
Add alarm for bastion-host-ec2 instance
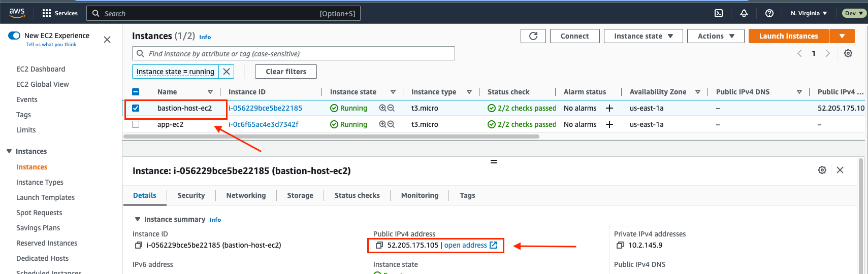click(x=609, y=108)
